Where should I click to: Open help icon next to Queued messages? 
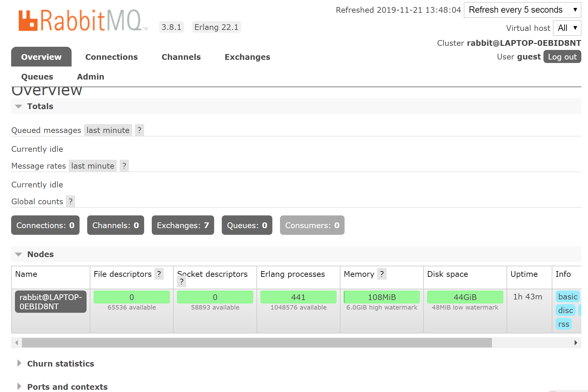pyautogui.click(x=139, y=130)
